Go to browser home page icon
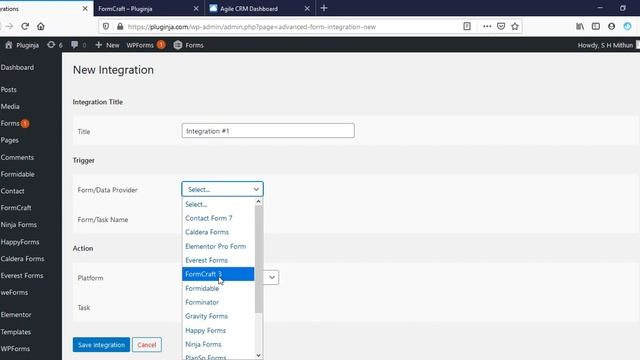 coord(40,27)
